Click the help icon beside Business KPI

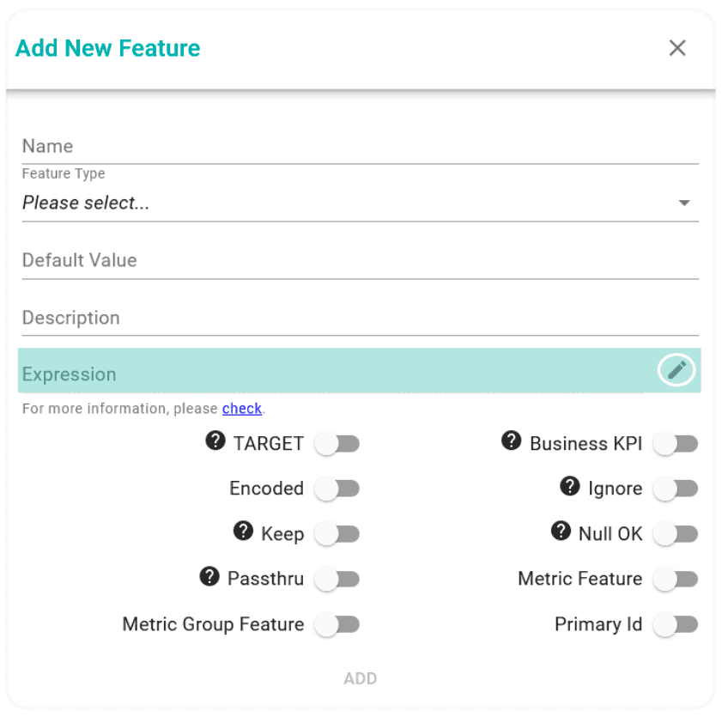click(x=511, y=440)
